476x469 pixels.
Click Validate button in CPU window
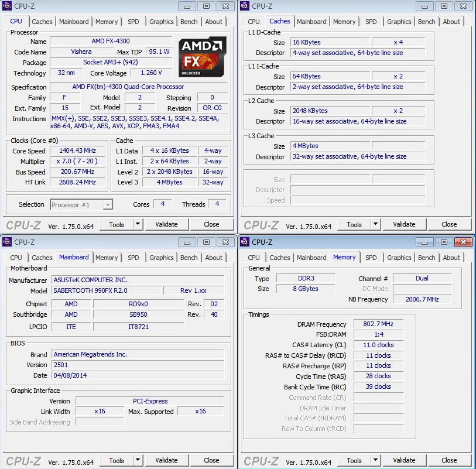pyautogui.click(x=166, y=224)
